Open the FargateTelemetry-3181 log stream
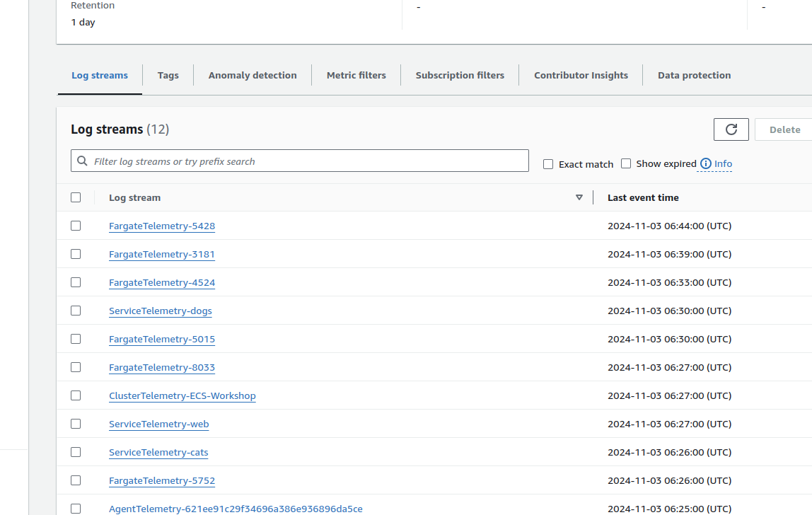This screenshot has height=515, width=812. click(162, 255)
